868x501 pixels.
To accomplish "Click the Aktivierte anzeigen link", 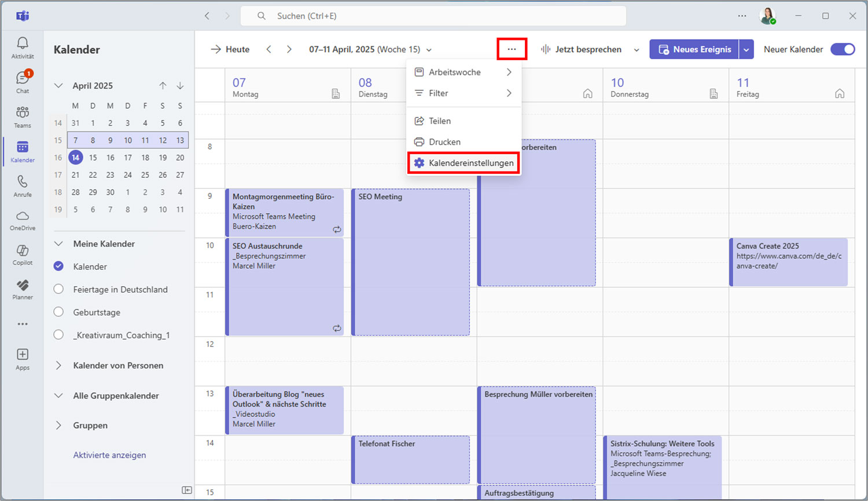I will tap(109, 455).
